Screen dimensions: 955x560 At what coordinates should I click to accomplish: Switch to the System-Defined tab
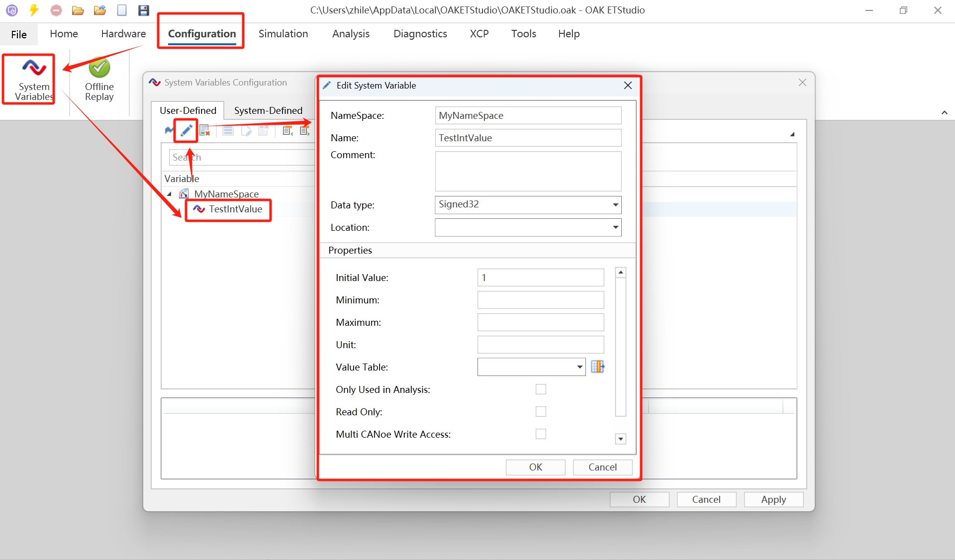click(x=268, y=110)
